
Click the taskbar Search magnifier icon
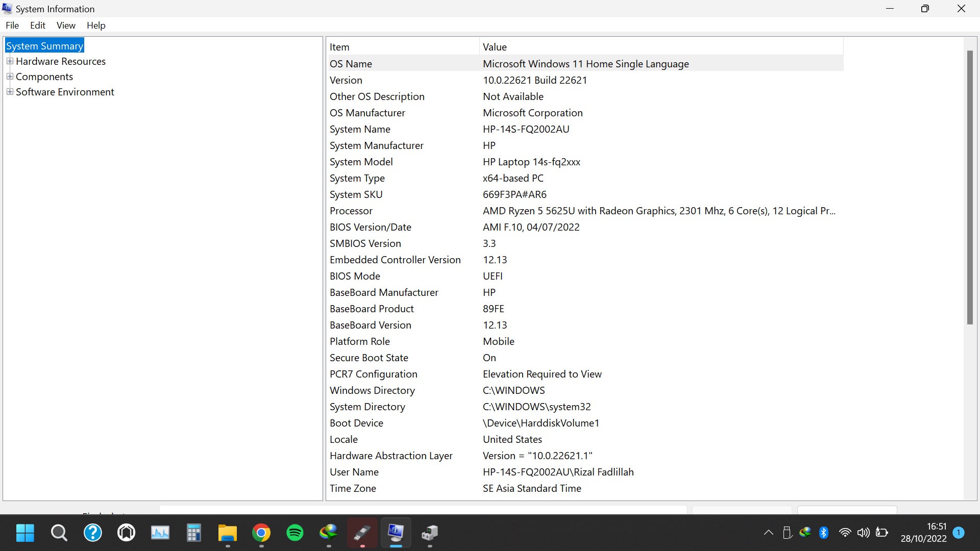click(x=59, y=533)
